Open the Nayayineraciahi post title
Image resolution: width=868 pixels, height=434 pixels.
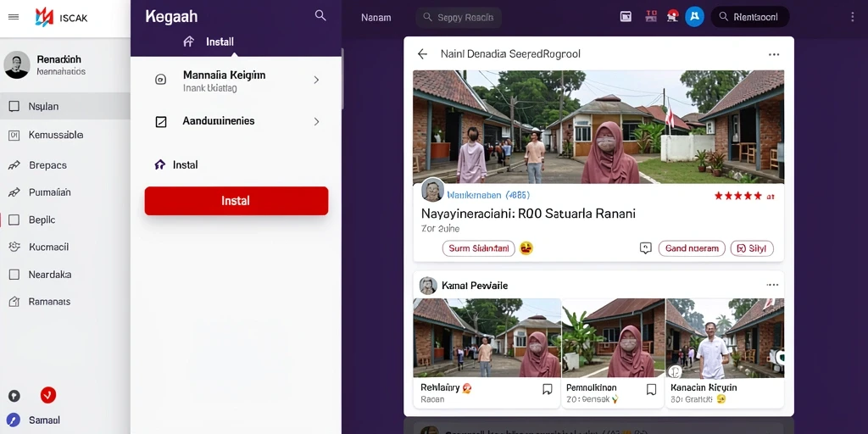[x=528, y=214]
